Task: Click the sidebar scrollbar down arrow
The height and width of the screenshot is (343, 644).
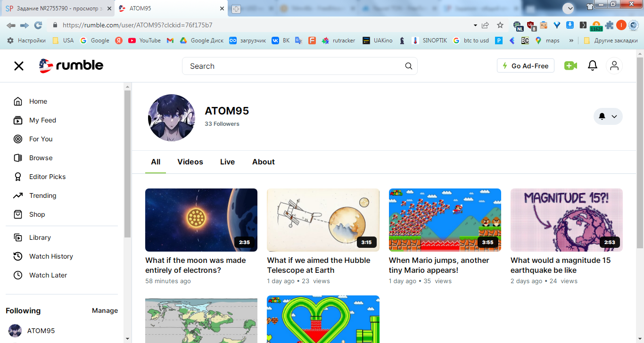Action: pos(127,338)
